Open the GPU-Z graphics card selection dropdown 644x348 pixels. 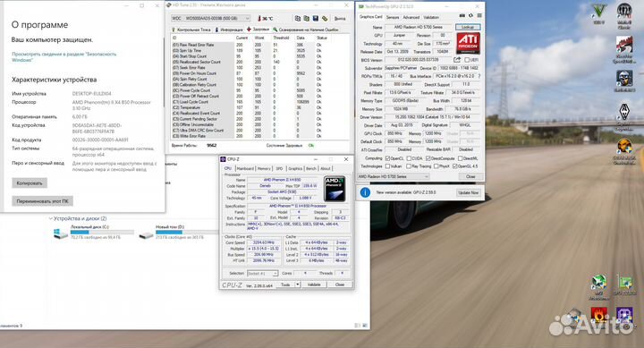pos(393,176)
